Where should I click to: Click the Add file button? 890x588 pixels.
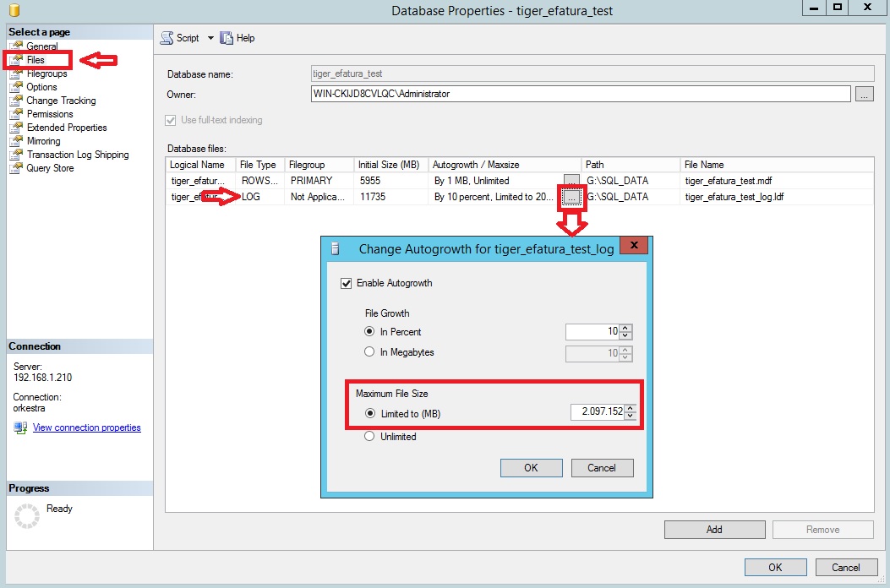(x=714, y=530)
